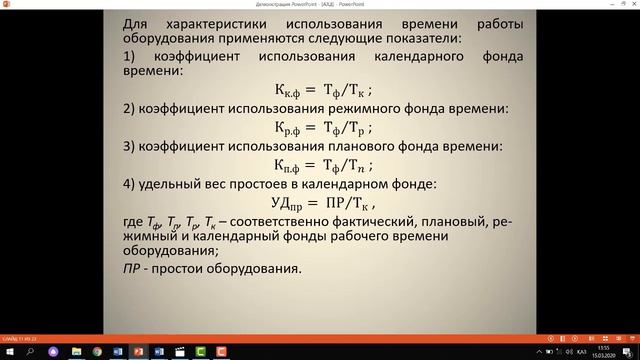Go to previous slide in status bar
The image size is (640, 360).
(551, 339)
